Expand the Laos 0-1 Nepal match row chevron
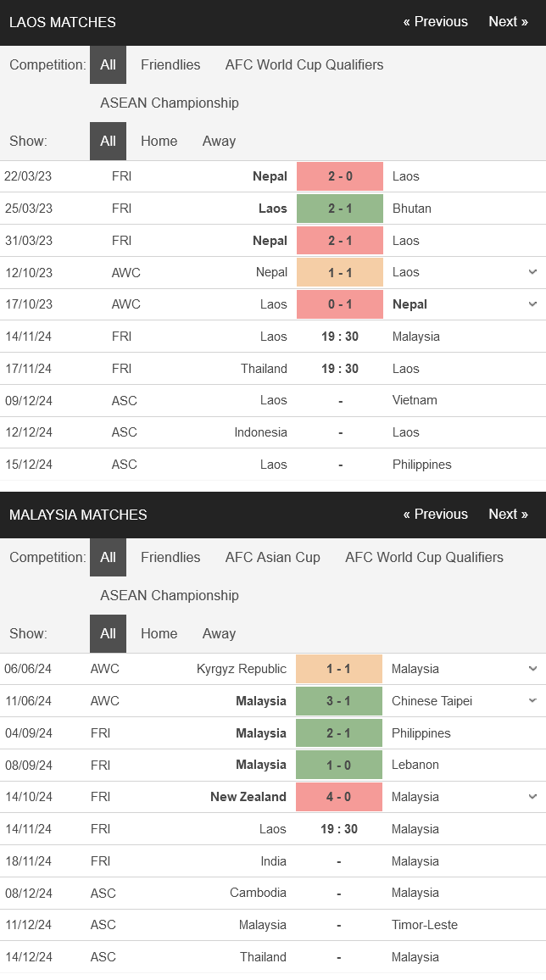 click(x=532, y=303)
